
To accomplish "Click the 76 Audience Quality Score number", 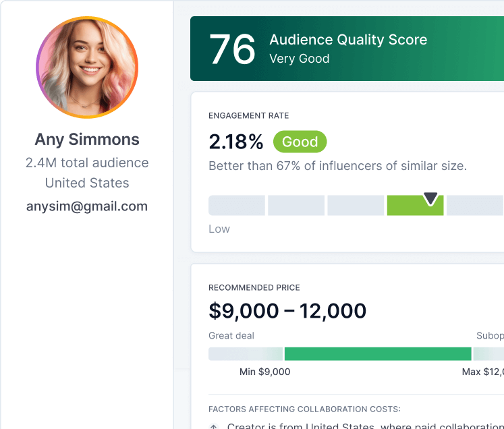I will point(232,49).
